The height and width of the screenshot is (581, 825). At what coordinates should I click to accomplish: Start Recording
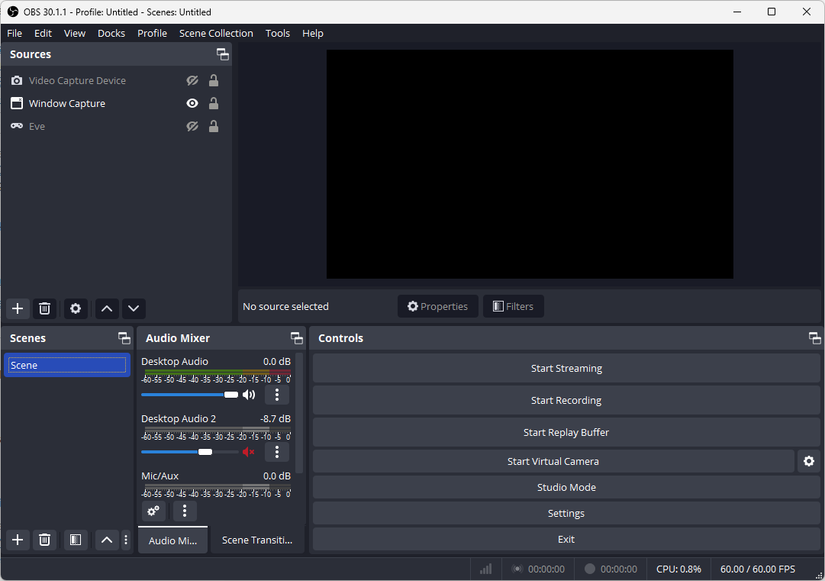566,400
